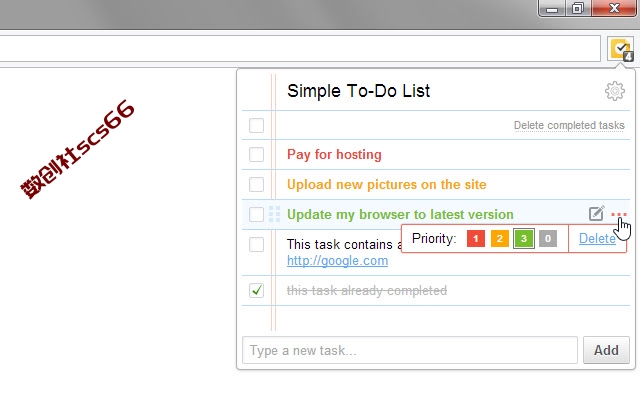This screenshot has height=400, width=640.
Task: Edit the Update my browser task
Action: [596, 213]
